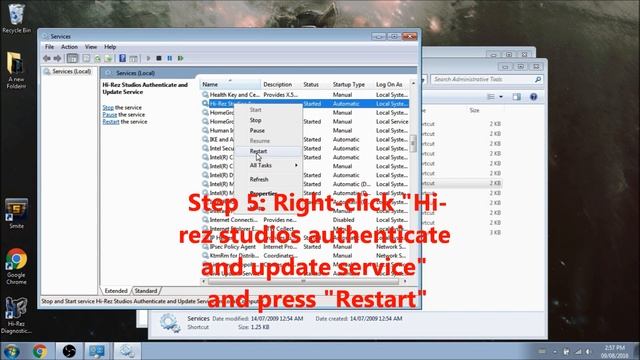Select the Google Chrome desktop shortcut
The image size is (640, 360).
[16, 266]
